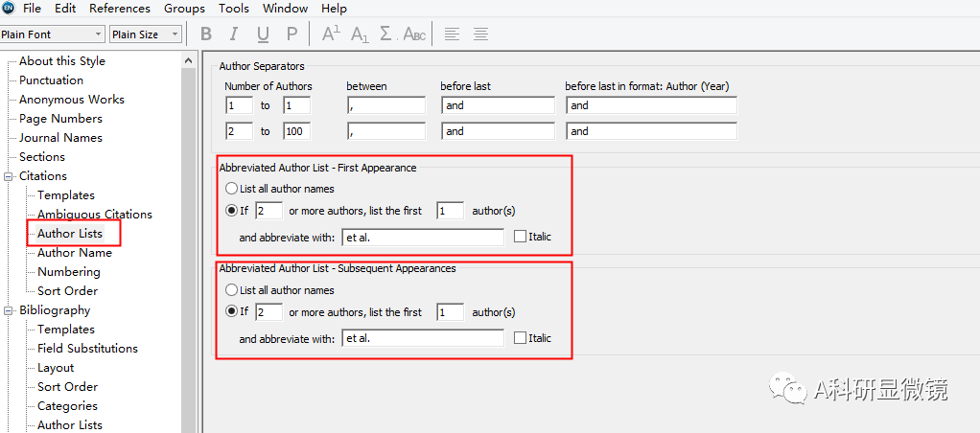
Task: Apply Plain formatting with P icon
Action: pyautogui.click(x=292, y=34)
